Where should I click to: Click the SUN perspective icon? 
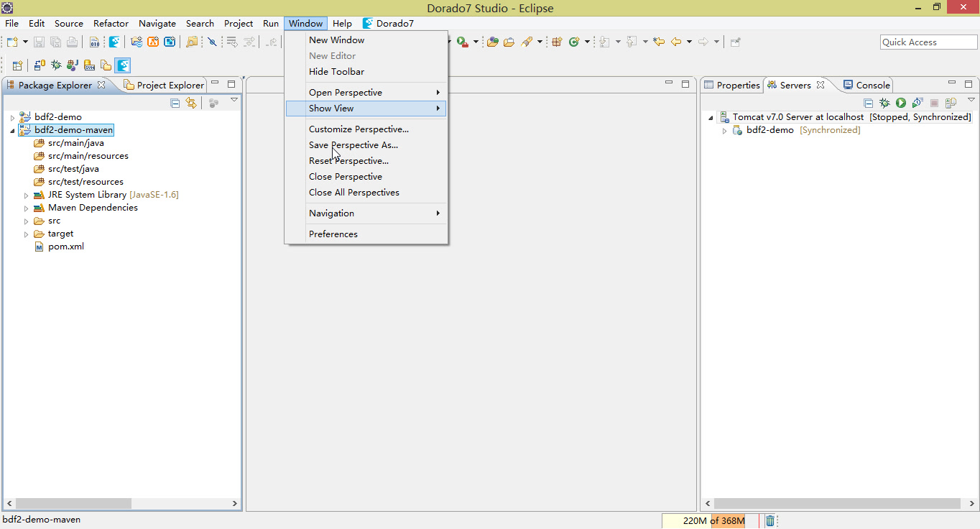pyautogui.click(x=89, y=65)
